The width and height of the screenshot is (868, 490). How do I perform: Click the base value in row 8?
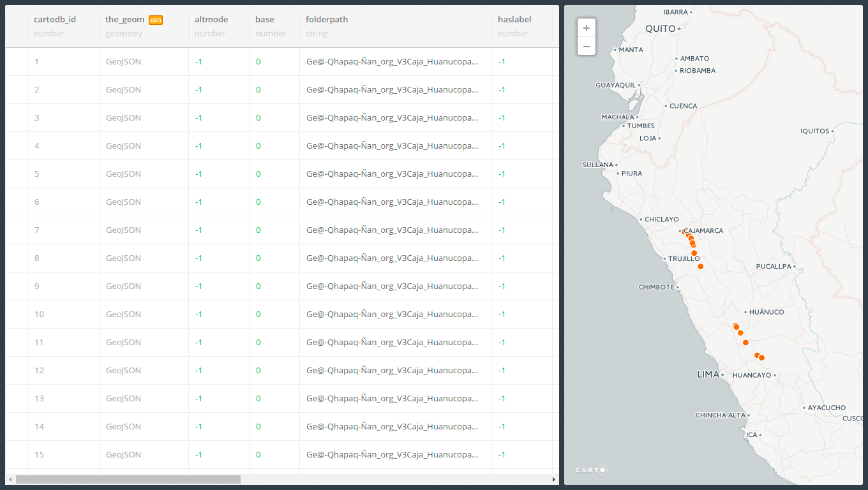point(258,258)
